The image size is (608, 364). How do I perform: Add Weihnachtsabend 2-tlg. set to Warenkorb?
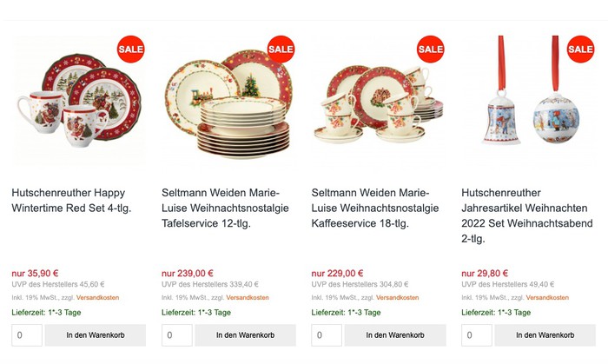pos(545,335)
